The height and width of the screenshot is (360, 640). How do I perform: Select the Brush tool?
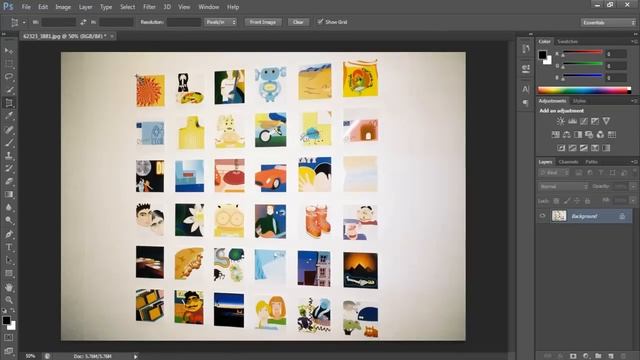tap(9, 143)
